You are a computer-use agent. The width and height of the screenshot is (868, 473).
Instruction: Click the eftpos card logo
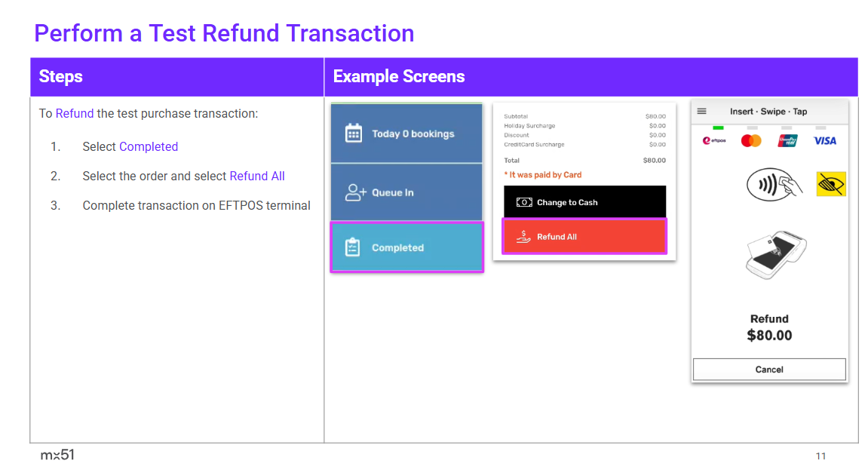(713, 140)
